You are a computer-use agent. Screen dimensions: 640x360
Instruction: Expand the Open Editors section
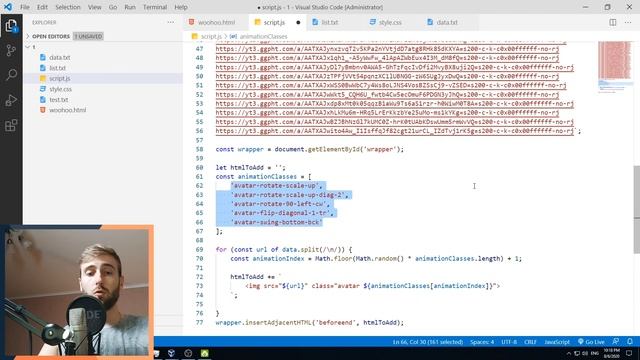(51, 36)
